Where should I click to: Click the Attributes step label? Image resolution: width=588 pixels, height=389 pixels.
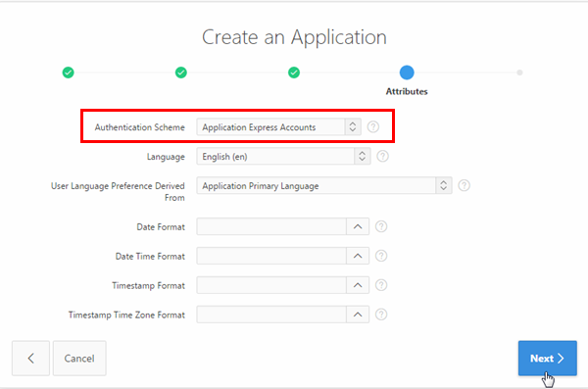(x=407, y=91)
